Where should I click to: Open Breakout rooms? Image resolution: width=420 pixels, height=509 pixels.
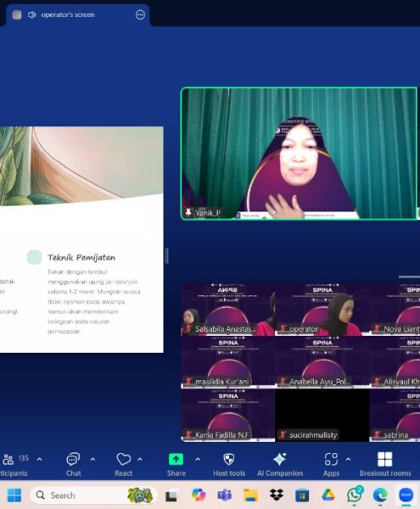point(385,464)
